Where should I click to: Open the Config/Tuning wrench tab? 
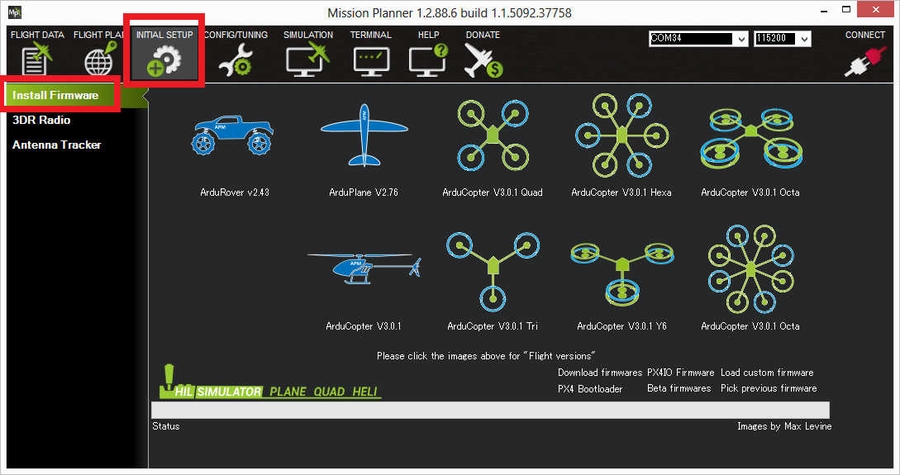pos(236,57)
